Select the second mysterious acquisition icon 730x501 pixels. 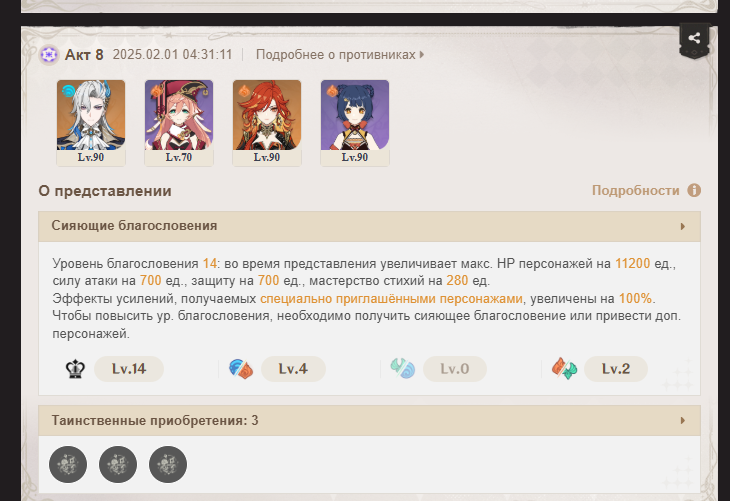pos(118,464)
